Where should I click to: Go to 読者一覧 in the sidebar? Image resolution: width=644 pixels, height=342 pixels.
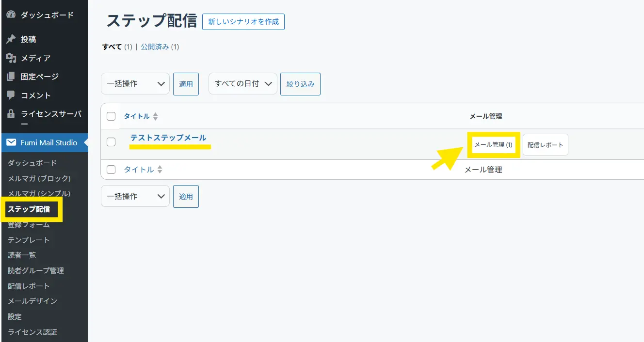coord(22,255)
